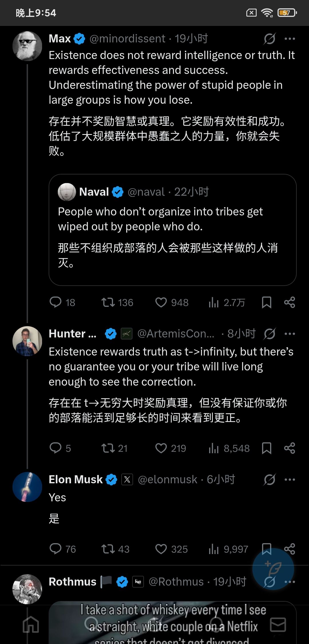The image size is (309, 644).
Task: Open Rothmus profile name
Action: point(72,582)
